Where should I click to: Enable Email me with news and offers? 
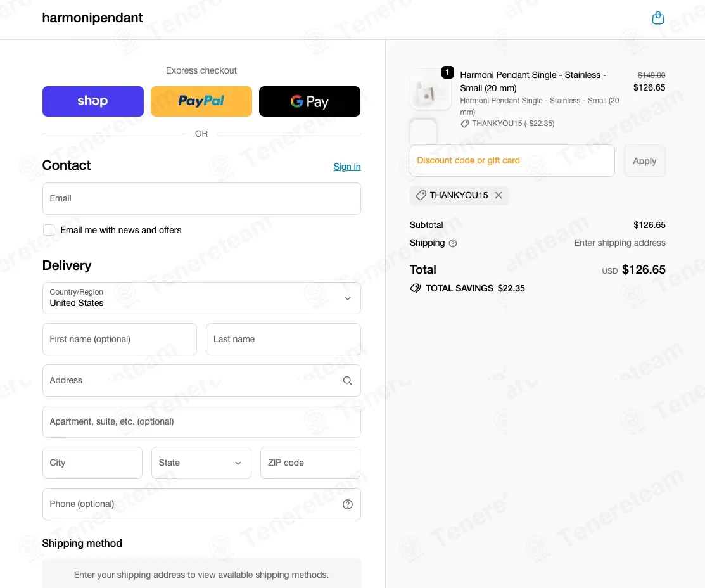(x=49, y=230)
